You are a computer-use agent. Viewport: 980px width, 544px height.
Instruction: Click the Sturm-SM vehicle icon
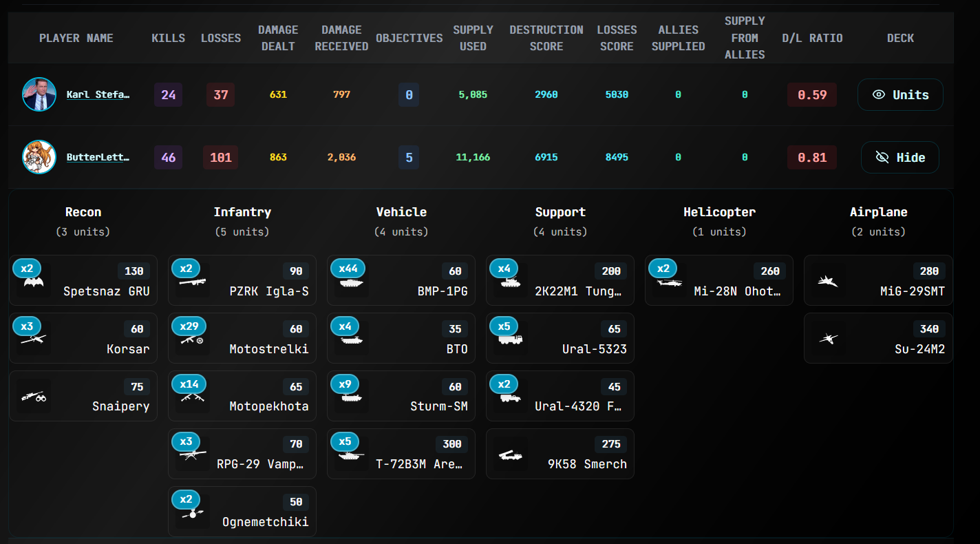(352, 397)
